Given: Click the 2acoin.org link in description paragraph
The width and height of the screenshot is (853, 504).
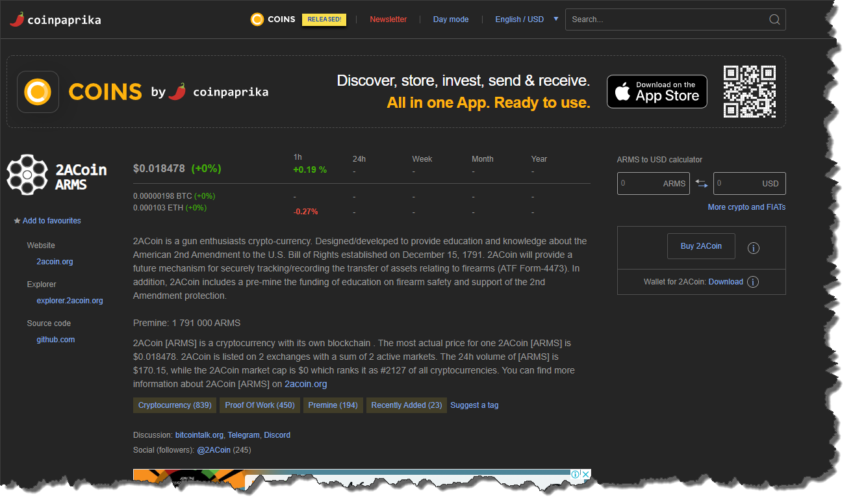Looking at the screenshot, I should [x=305, y=384].
